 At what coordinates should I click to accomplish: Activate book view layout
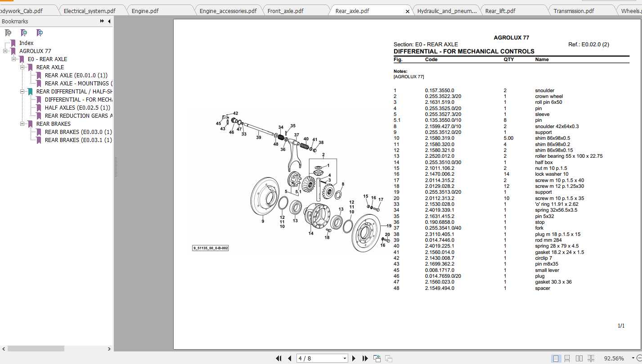[590, 358]
